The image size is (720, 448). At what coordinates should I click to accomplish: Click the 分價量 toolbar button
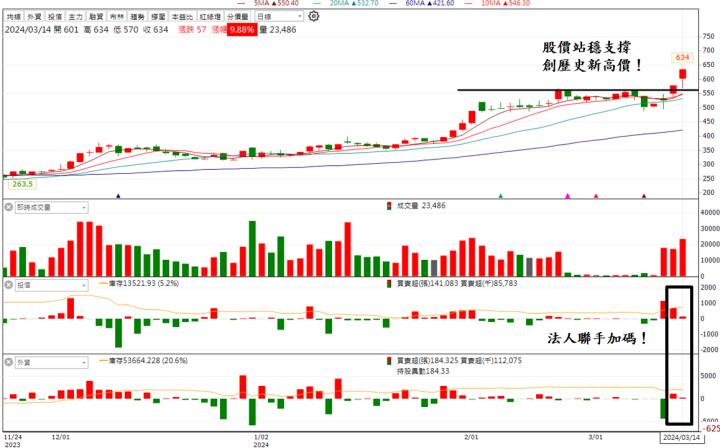(238, 17)
